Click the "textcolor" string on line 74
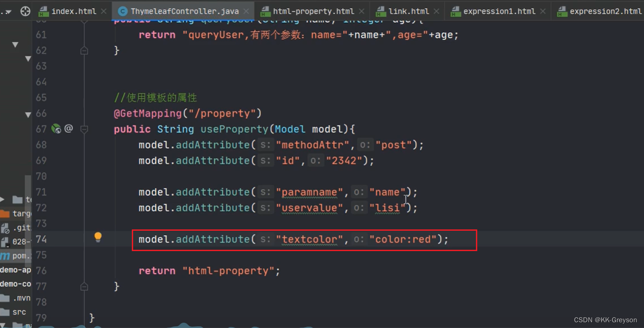 [310, 239]
